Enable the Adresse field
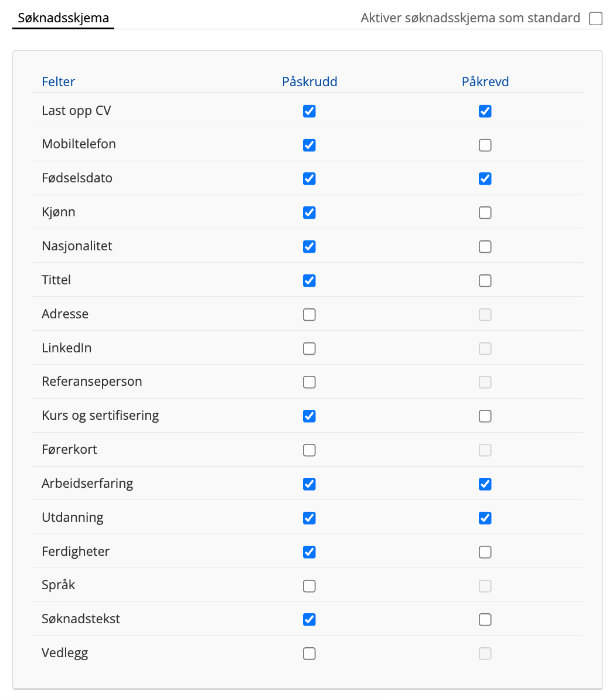The width and height of the screenshot is (613, 700). click(x=309, y=314)
